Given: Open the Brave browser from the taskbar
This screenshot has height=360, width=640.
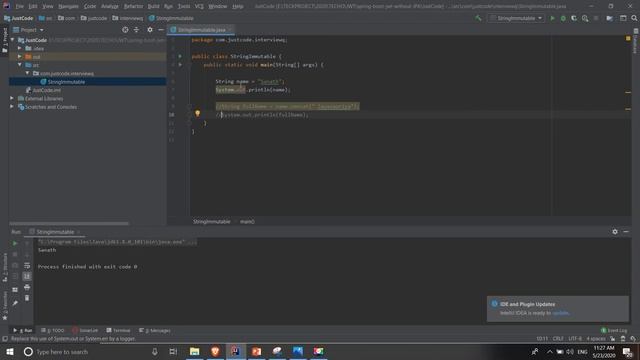Looking at the screenshot, I should click(x=215, y=351).
